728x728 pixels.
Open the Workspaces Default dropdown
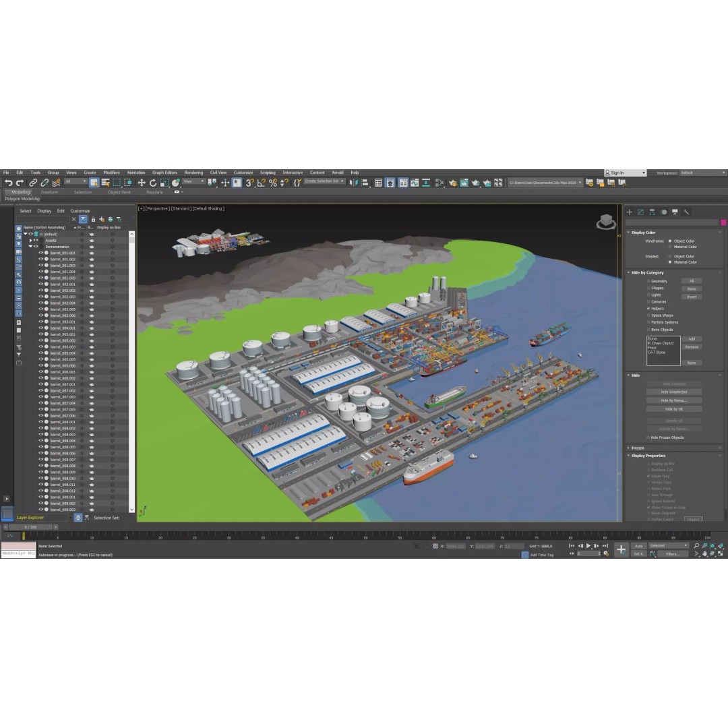tap(702, 173)
